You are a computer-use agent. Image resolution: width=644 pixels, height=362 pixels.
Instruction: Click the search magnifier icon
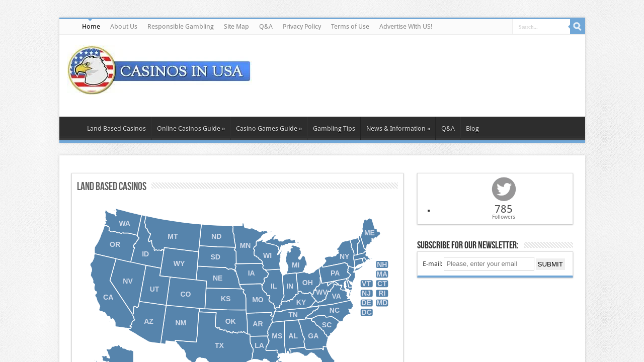[x=578, y=27]
